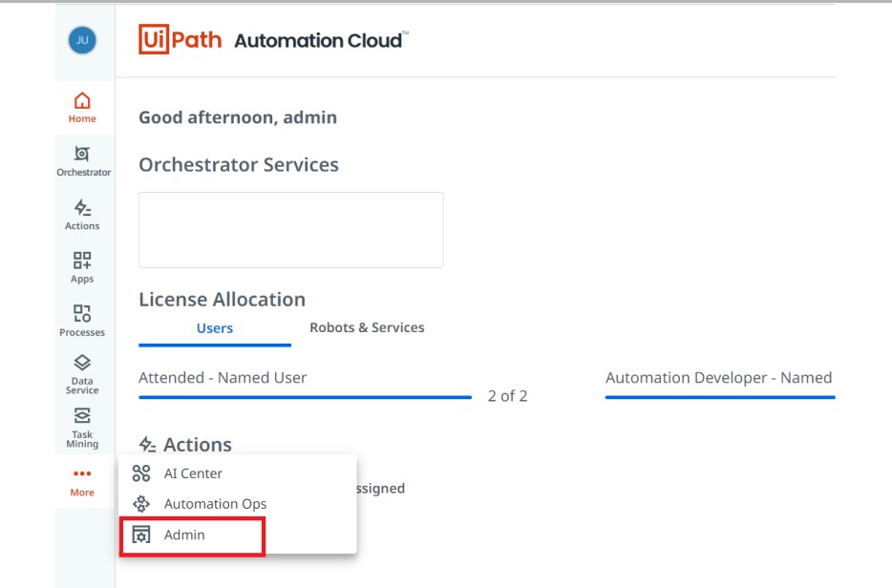Click the 'Attended - Named User' label

(223, 378)
